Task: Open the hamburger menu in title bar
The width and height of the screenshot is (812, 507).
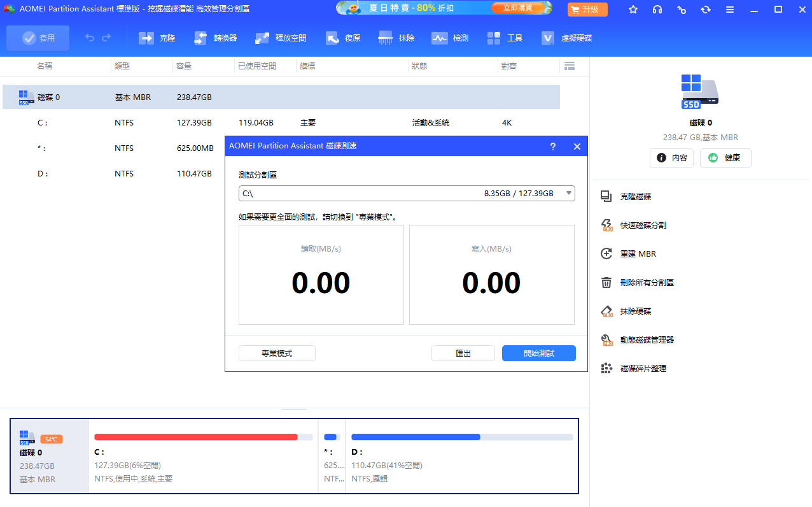Action: (730, 10)
